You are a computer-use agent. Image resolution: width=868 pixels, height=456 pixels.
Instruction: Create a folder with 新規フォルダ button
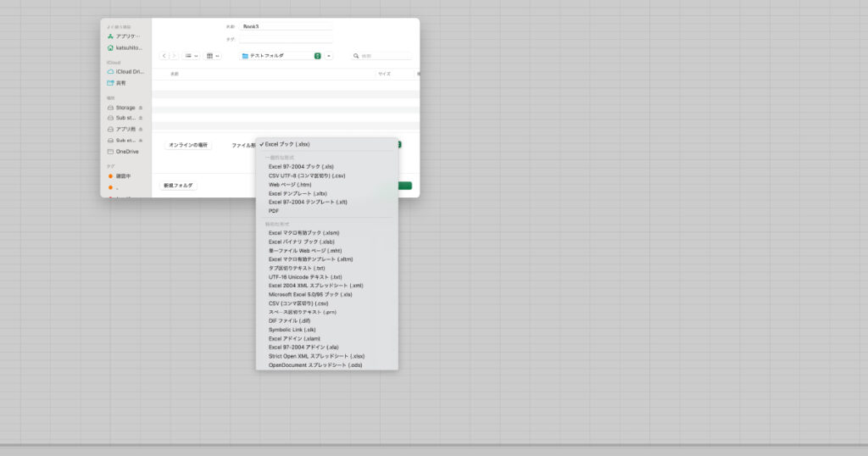pyautogui.click(x=178, y=186)
